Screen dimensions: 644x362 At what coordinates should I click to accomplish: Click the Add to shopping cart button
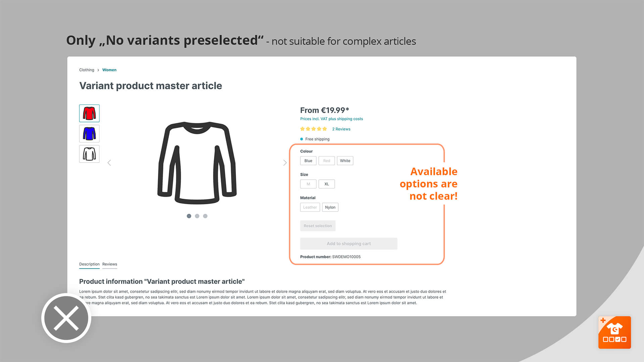click(348, 243)
